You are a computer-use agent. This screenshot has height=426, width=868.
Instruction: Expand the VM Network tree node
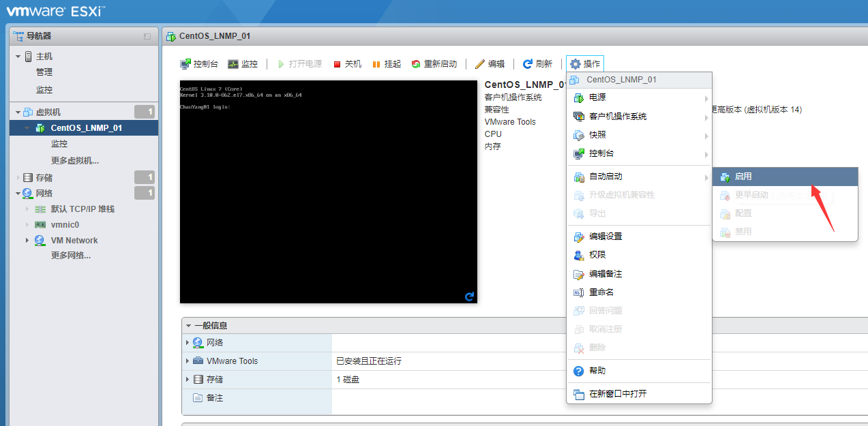27,241
